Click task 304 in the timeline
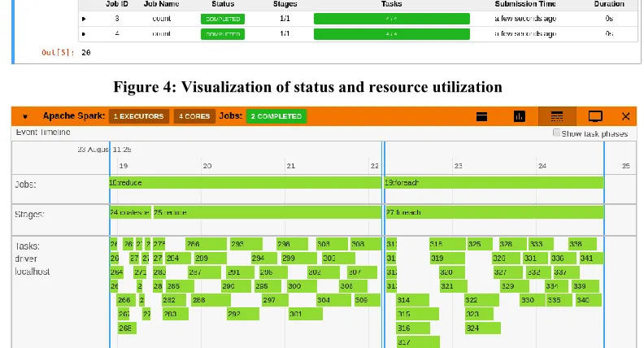Viewport: 644px width, 348px height. coord(333,300)
